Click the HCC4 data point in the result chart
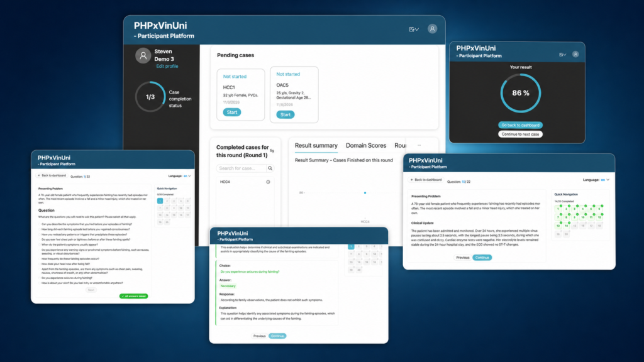The width and height of the screenshot is (644, 362). 365,193
